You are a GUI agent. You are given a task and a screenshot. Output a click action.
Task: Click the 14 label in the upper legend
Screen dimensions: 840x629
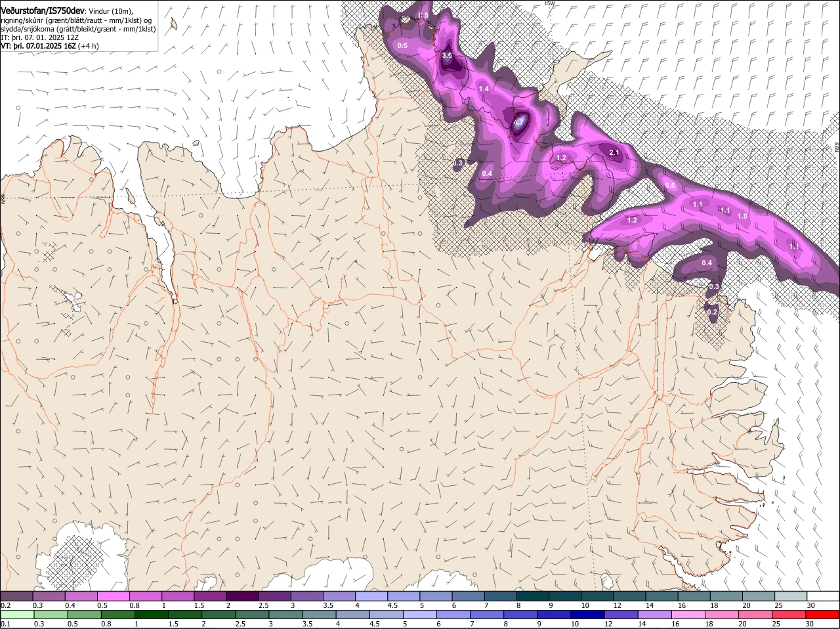coord(649,605)
